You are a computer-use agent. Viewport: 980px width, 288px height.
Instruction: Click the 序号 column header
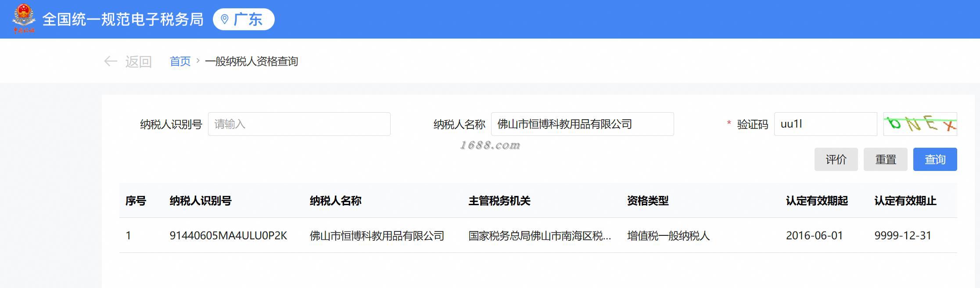coord(136,201)
